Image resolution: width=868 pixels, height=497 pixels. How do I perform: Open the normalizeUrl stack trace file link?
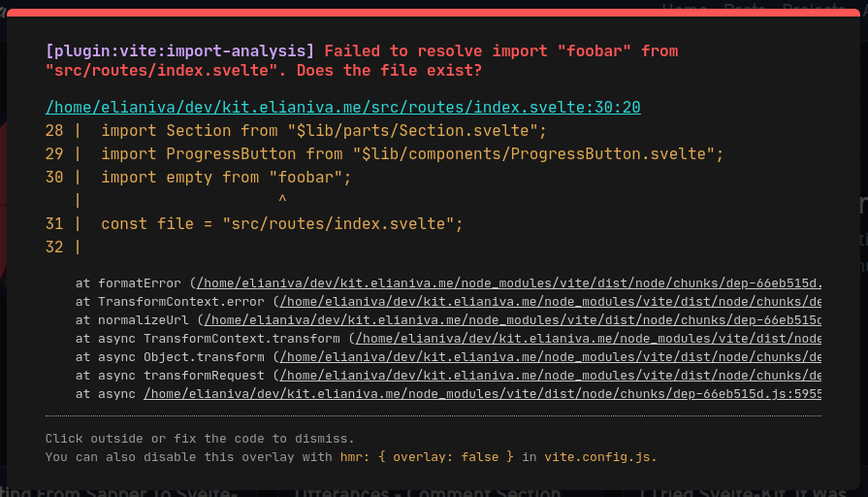[x=512, y=320]
